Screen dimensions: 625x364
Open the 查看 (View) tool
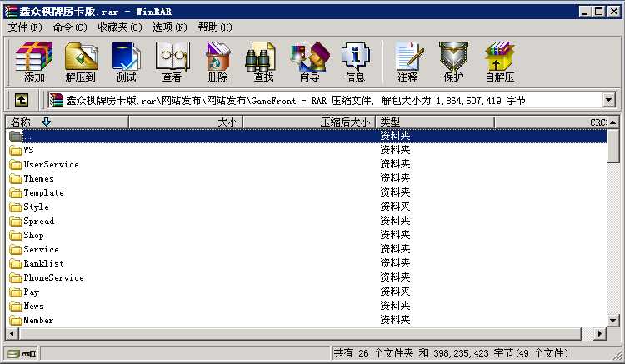pyautogui.click(x=172, y=62)
